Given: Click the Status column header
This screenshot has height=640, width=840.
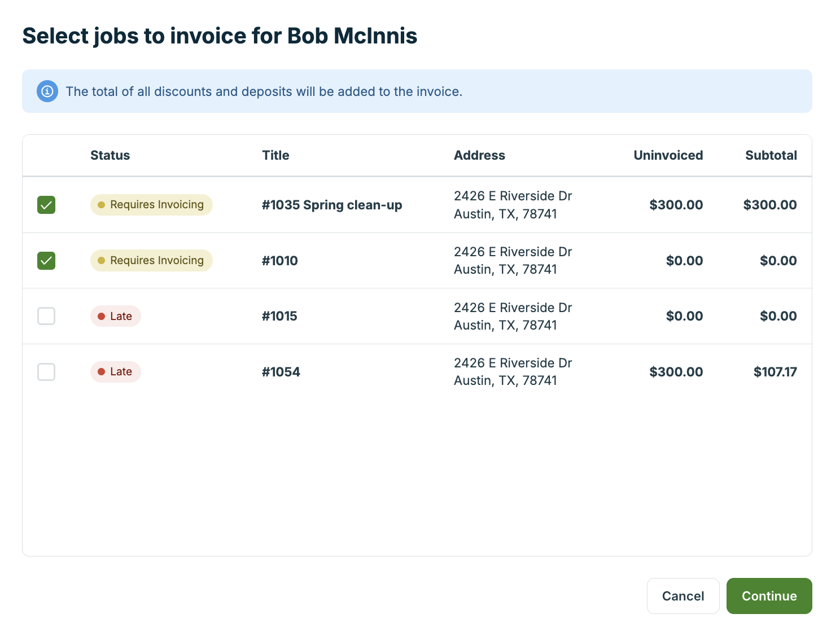Looking at the screenshot, I should [110, 156].
